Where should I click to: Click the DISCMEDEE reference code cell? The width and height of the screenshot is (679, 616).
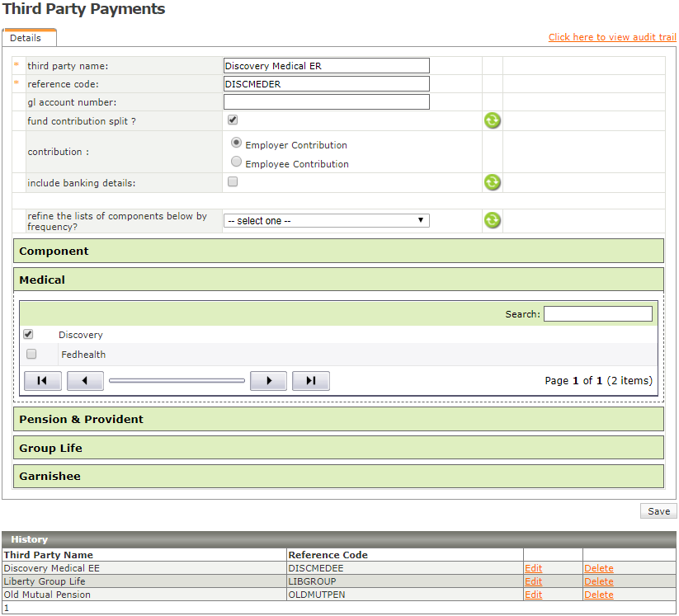[x=405, y=568]
